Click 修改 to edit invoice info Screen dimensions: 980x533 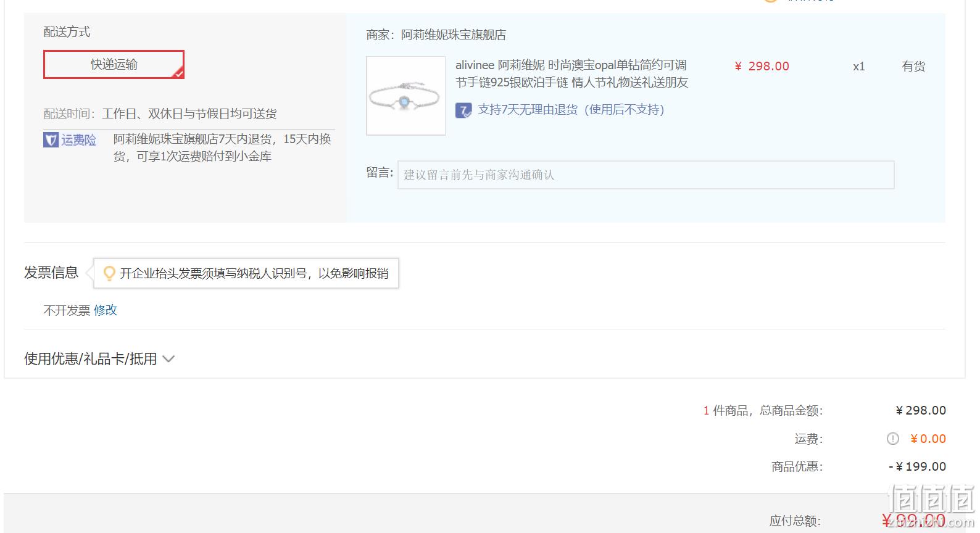(x=106, y=310)
